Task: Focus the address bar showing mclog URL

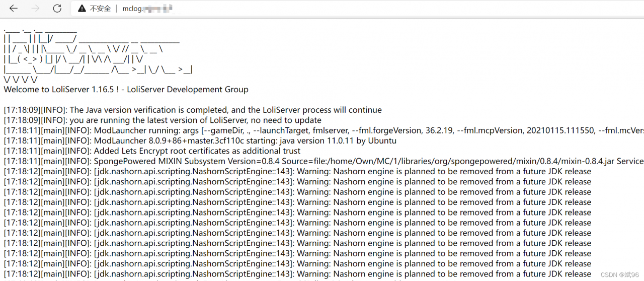Action: pyautogui.click(x=357, y=9)
